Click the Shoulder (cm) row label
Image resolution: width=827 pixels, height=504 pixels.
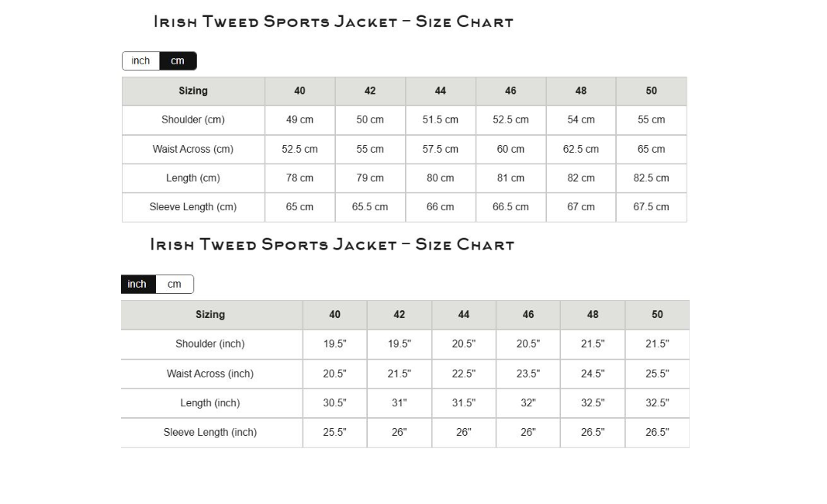click(193, 120)
